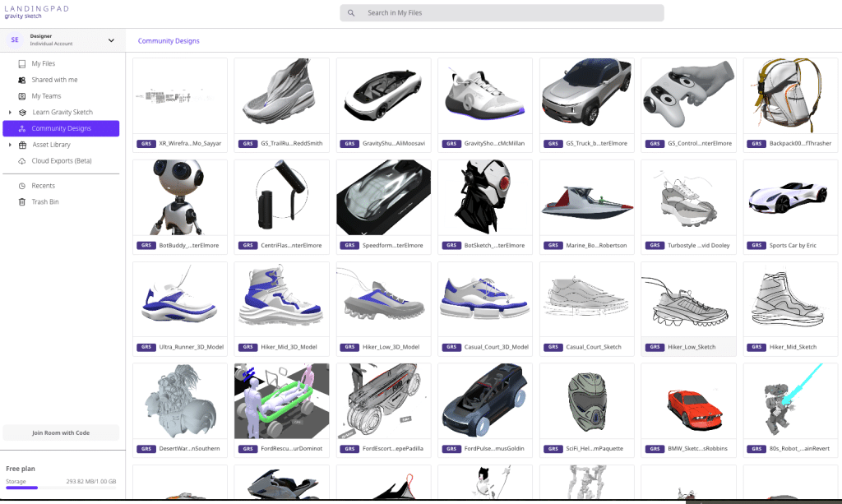The width and height of the screenshot is (842, 504).
Task: Open the GravitySho...cMcMillan sneaker thumbnail
Action: click(485, 95)
